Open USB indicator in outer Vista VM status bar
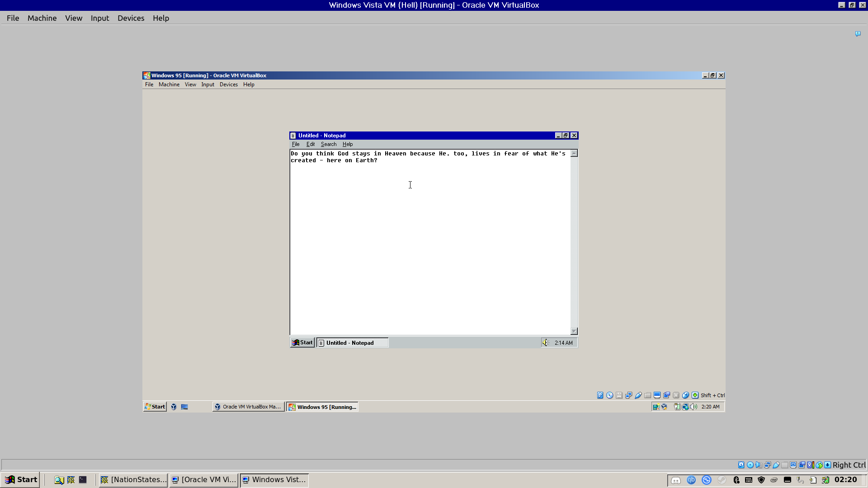The image size is (868, 488). point(776,465)
